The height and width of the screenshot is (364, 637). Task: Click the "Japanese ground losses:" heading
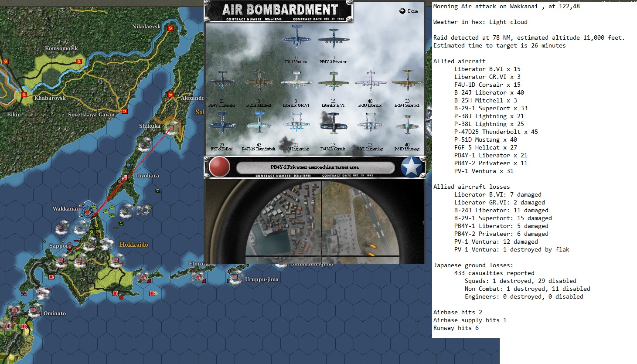click(473, 265)
